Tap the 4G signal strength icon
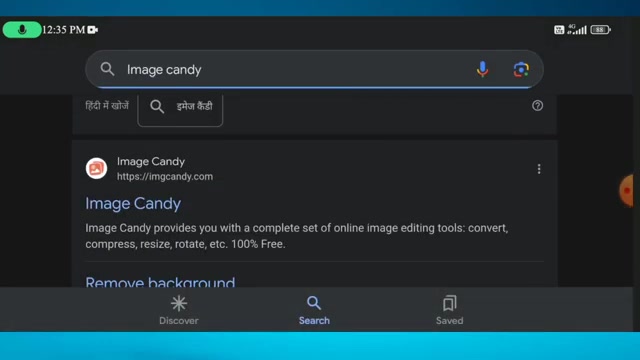This screenshot has height=360, width=640. tap(577, 29)
